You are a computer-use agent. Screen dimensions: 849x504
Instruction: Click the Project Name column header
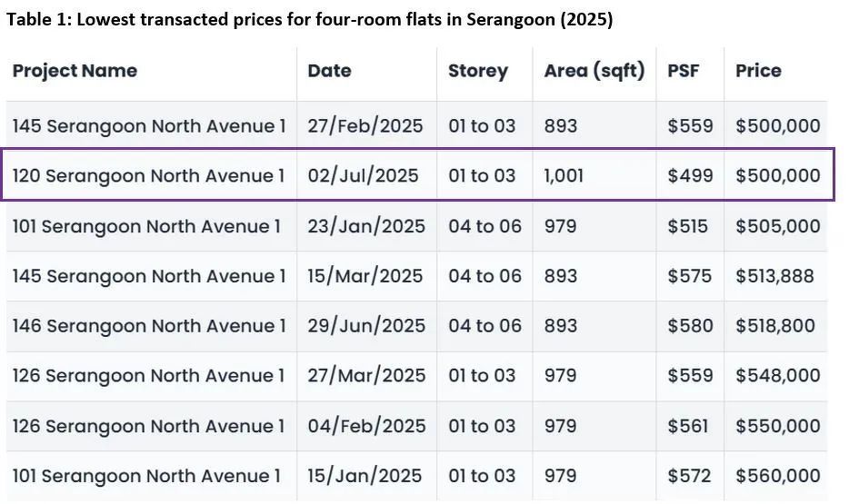coord(75,71)
